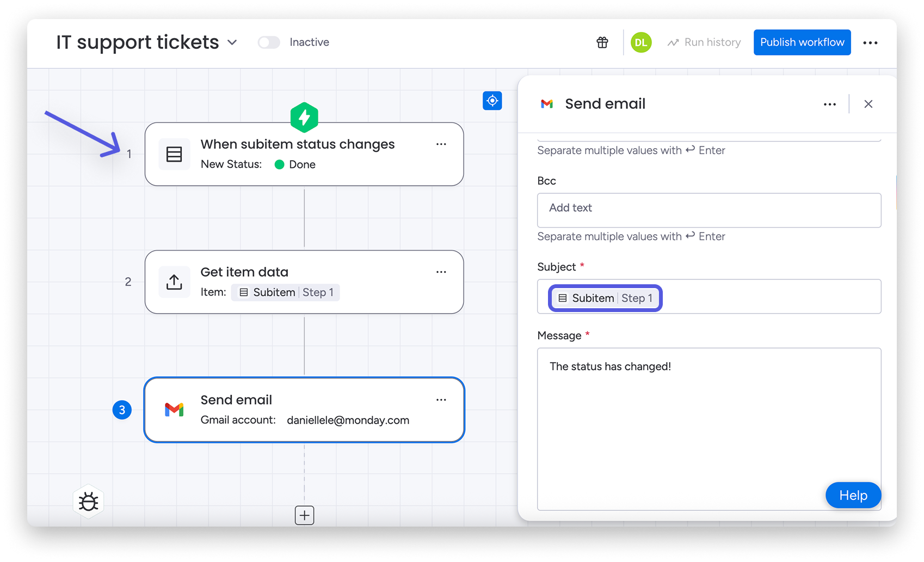Click the plus button to add a new step
This screenshot has height=562, width=924.
tap(304, 515)
